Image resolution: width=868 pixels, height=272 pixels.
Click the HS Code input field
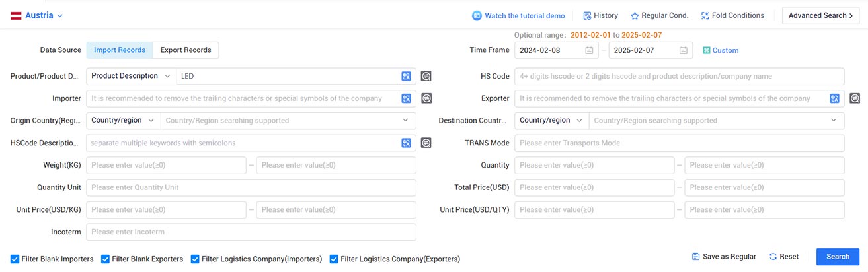point(679,76)
